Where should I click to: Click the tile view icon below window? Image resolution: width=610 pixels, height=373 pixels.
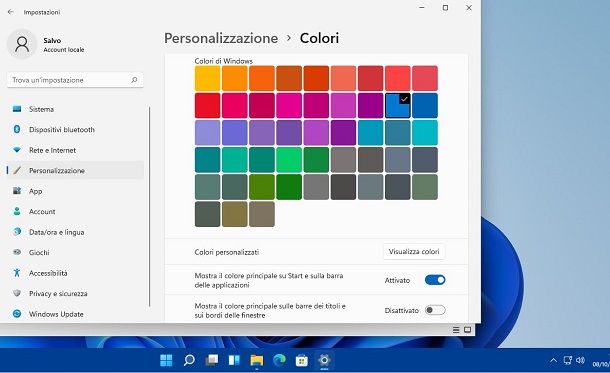point(468,330)
